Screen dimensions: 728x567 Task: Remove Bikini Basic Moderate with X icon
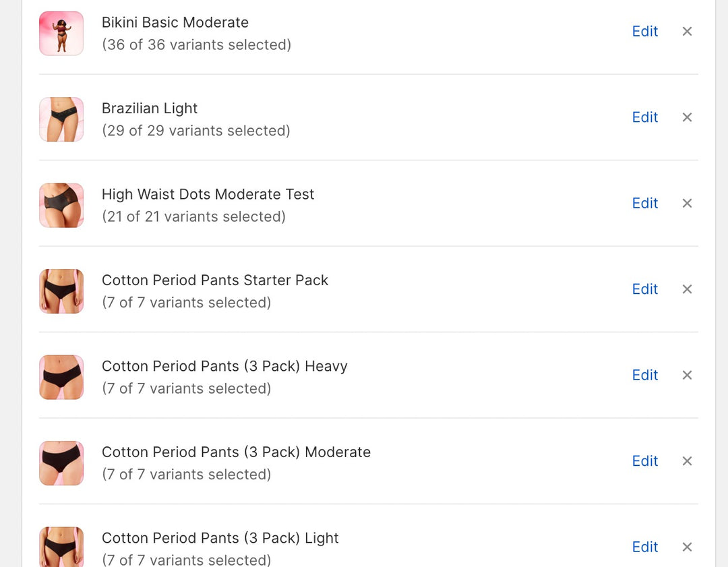(x=687, y=32)
